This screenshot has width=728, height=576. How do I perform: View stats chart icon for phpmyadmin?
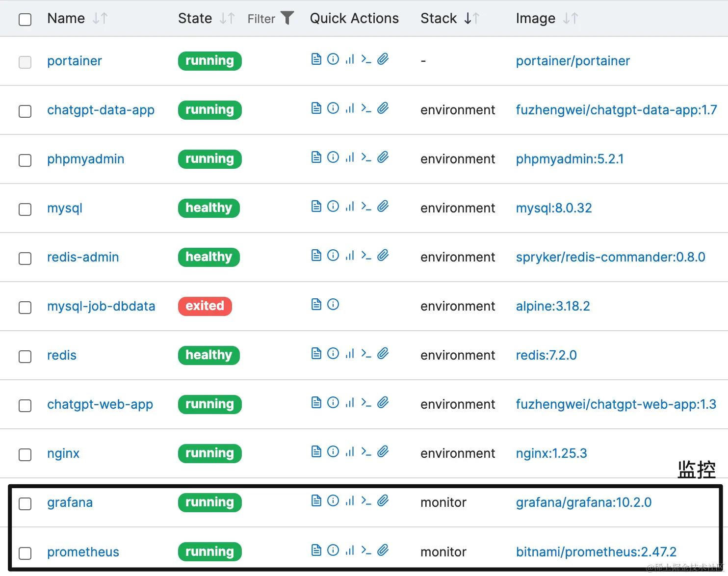coord(350,157)
